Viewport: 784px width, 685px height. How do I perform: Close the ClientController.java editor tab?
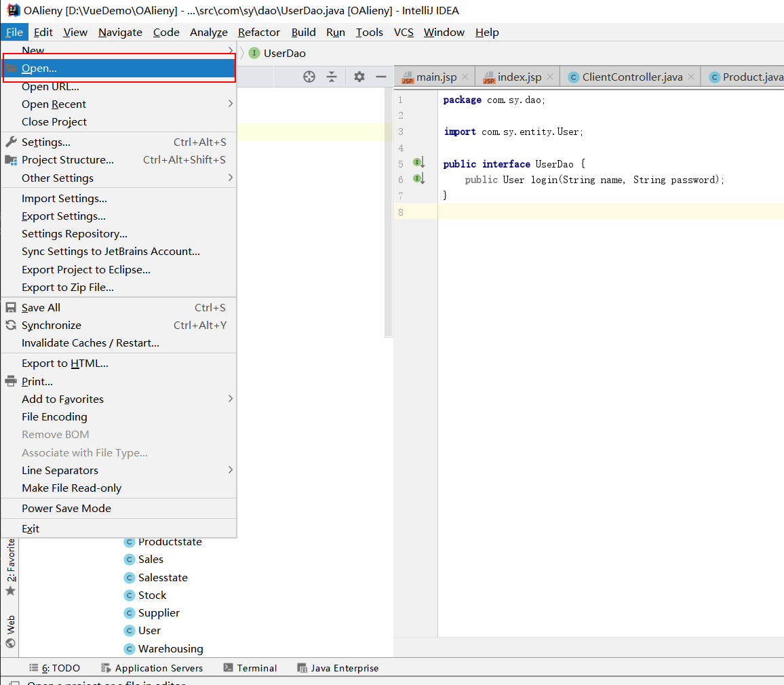pyautogui.click(x=691, y=77)
